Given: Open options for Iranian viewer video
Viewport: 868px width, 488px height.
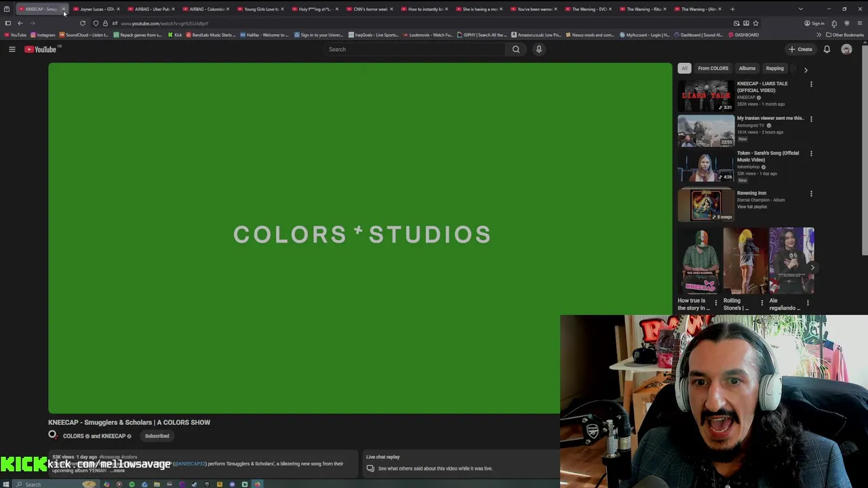Looking at the screenshot, I should tap(811, 119).
